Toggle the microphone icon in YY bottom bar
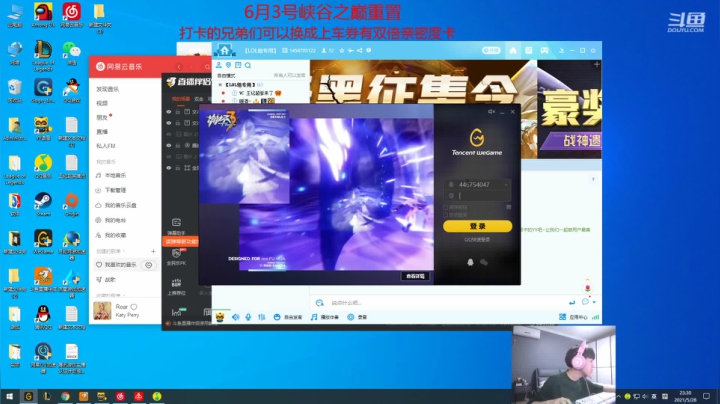The image size is (720, 404). (x=248, y=317)
